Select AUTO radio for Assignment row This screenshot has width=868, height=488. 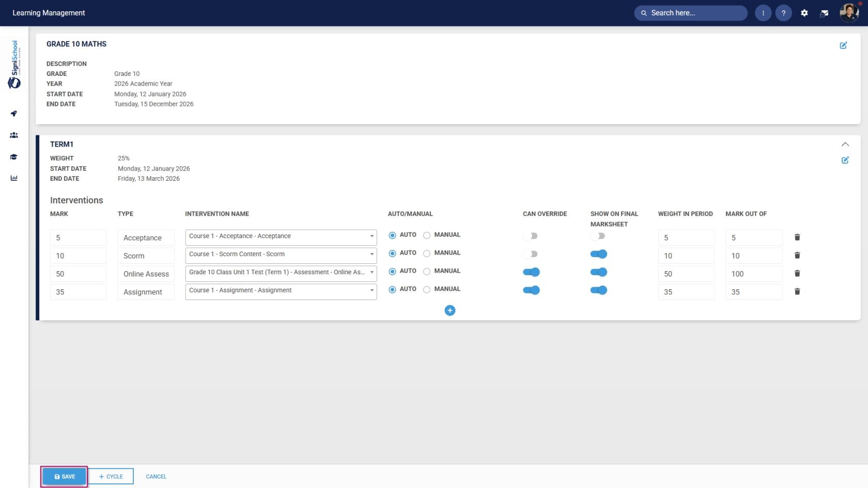[x=392, y=290]
